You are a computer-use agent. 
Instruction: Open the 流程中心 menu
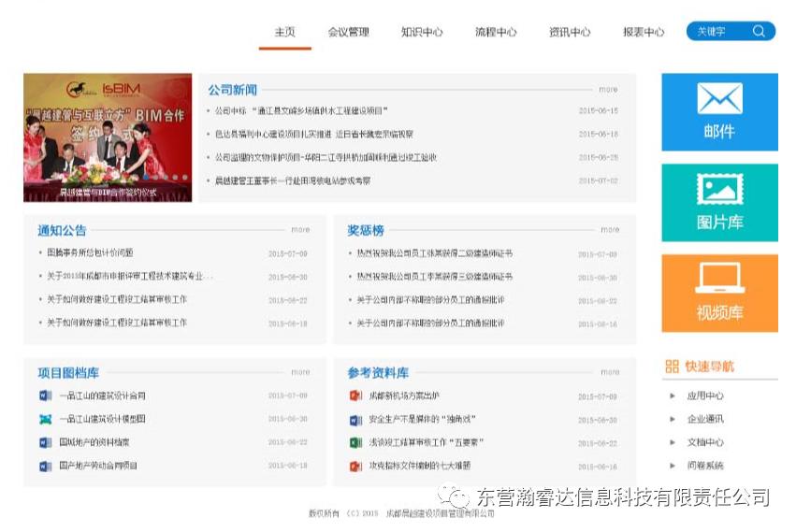tap(496, 32)
